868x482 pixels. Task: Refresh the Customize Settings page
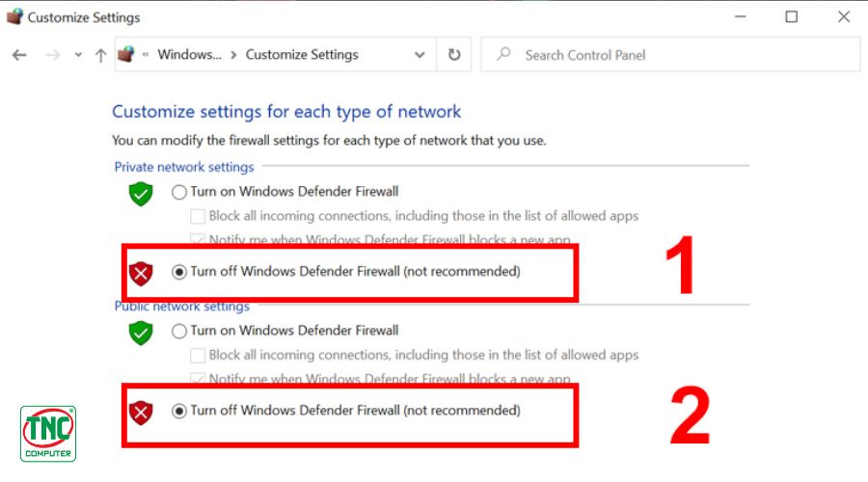(454, 54)
